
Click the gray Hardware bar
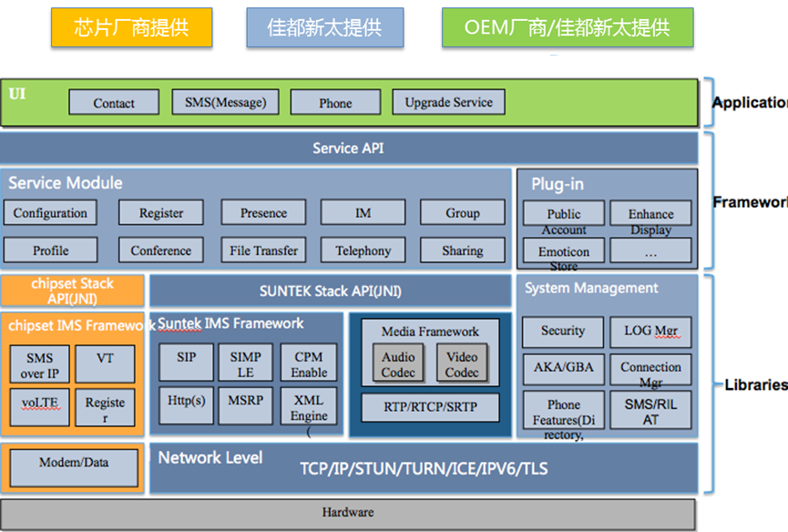coord(348,513)
